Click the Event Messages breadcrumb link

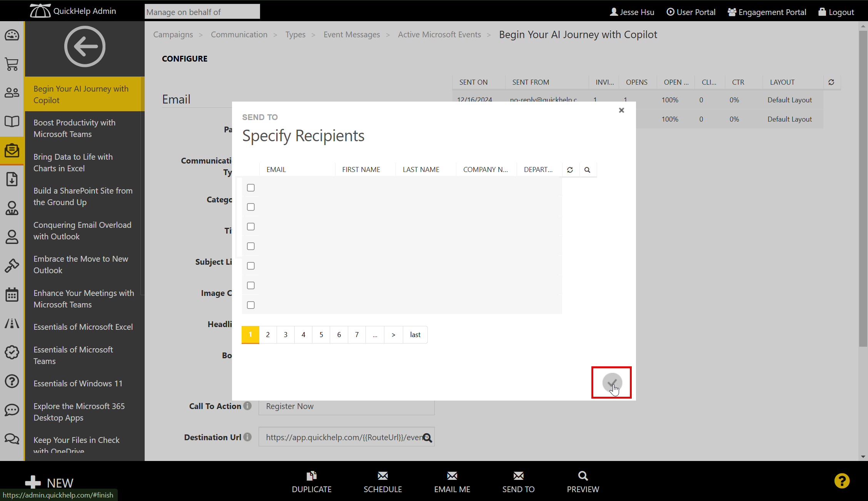(351, 35)
